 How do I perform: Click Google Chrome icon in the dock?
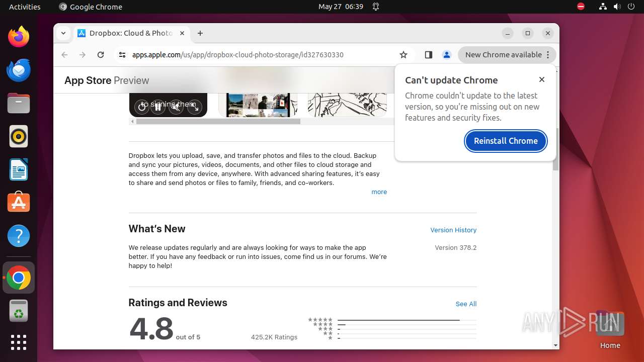19,278
